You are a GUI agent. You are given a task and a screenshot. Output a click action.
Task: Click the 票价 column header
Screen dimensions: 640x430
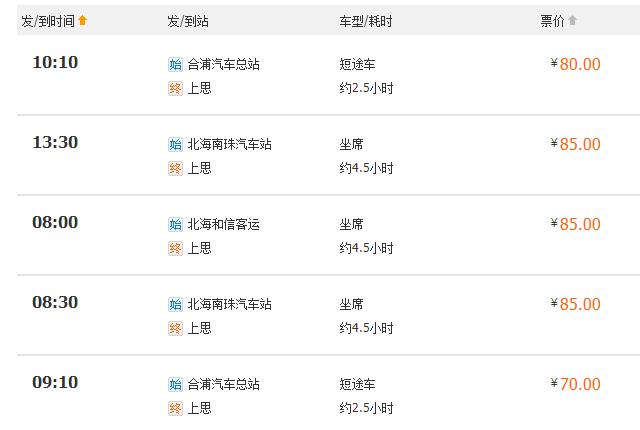(552, 21)
